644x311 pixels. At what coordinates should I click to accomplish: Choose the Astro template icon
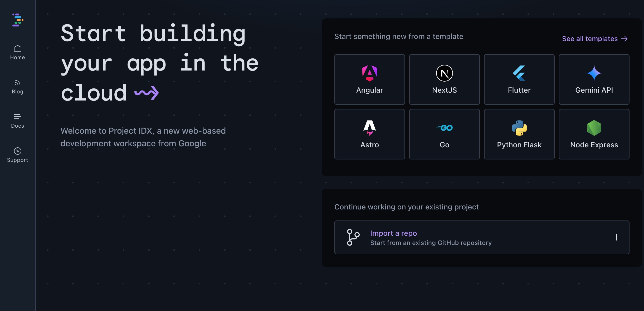pos(369,128)
